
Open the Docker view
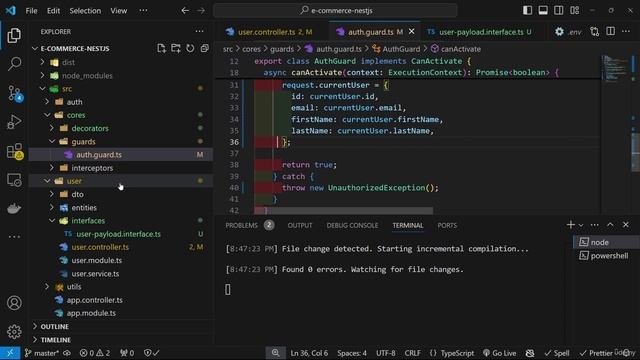coord(14,208)
